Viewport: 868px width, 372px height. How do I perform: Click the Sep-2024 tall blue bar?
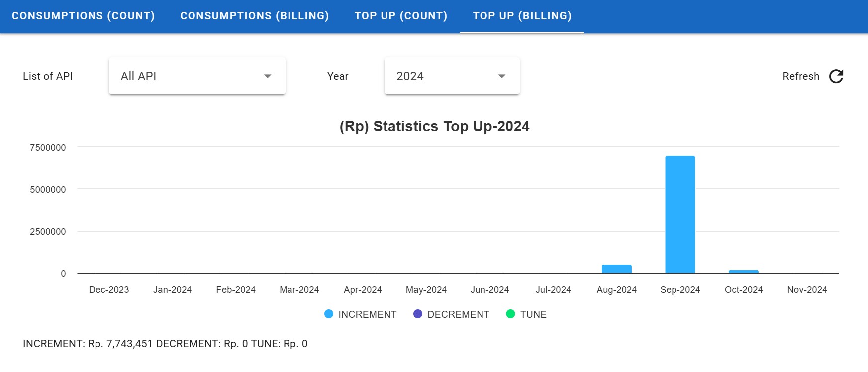click(680, 214)
